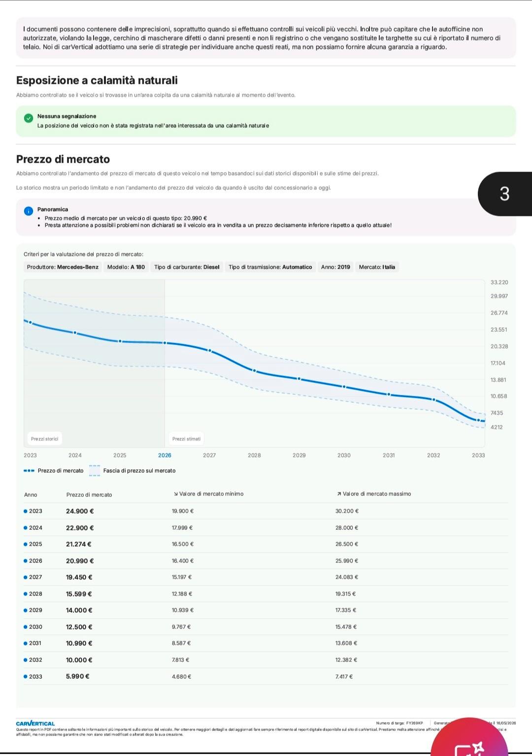Click the carVertical logo in footer
Image resolution: width=532 pixels, height=756 pixels.
[x=35, y=723]
